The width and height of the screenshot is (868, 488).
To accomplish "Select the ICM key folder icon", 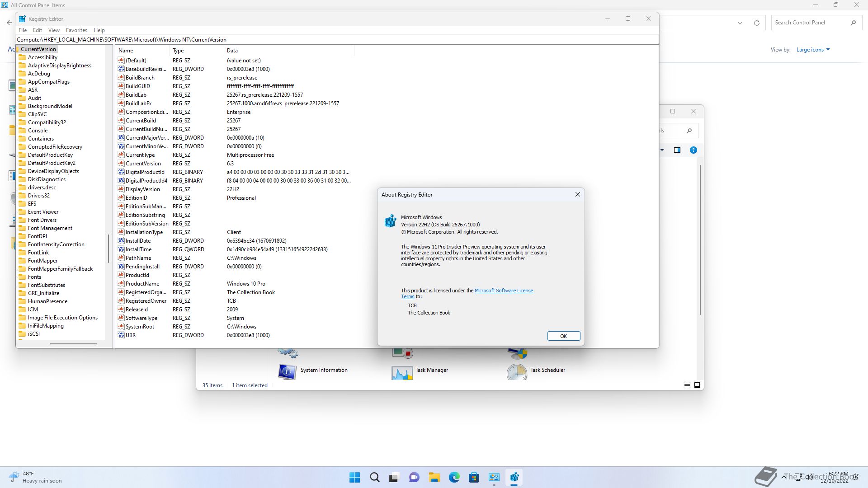I will (x=22, y=310).
